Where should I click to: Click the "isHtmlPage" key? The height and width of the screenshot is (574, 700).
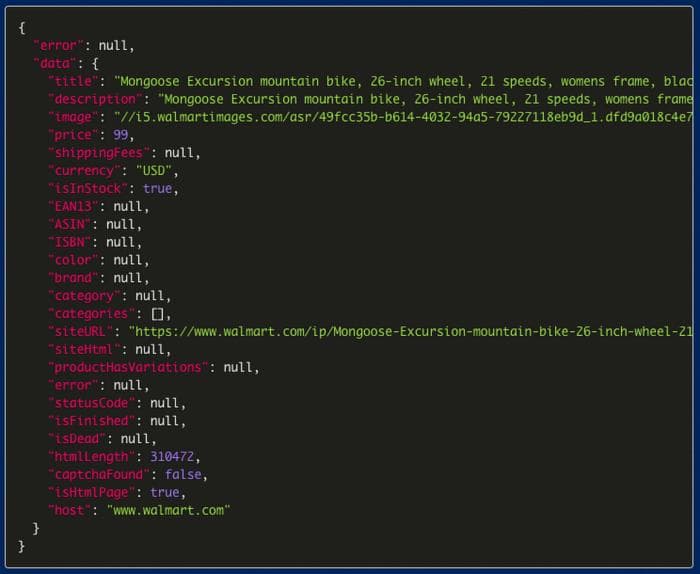pyautogui.click(x=93, y=493)
